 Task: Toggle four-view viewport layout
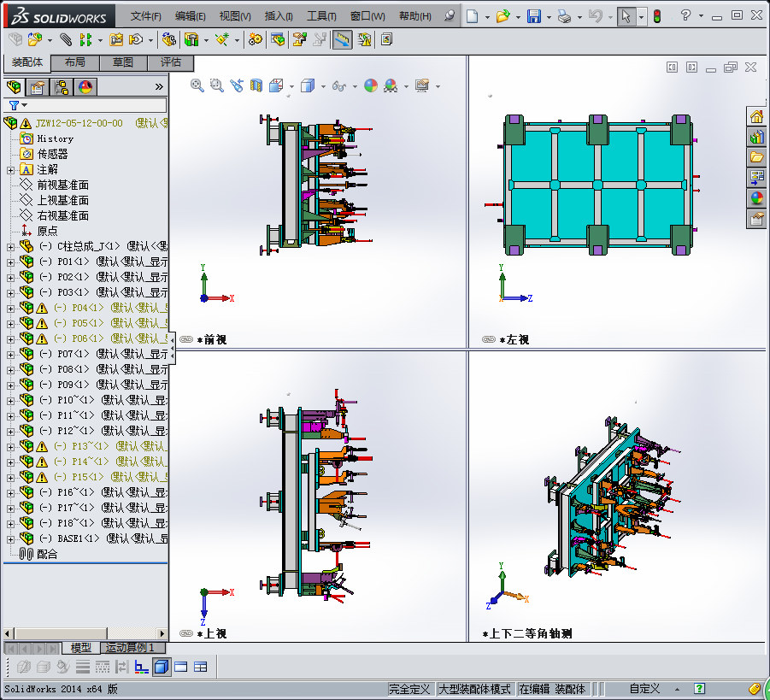pos(199,668)
